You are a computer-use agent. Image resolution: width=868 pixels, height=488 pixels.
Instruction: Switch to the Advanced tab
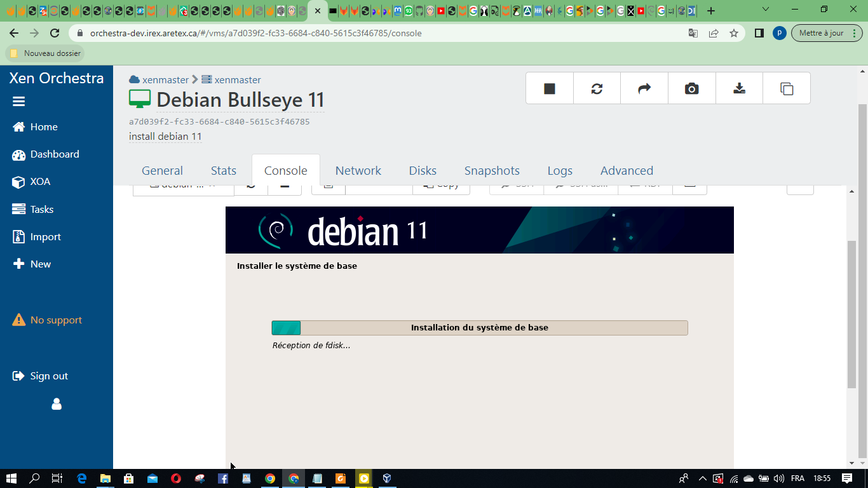tap(627, 170)
